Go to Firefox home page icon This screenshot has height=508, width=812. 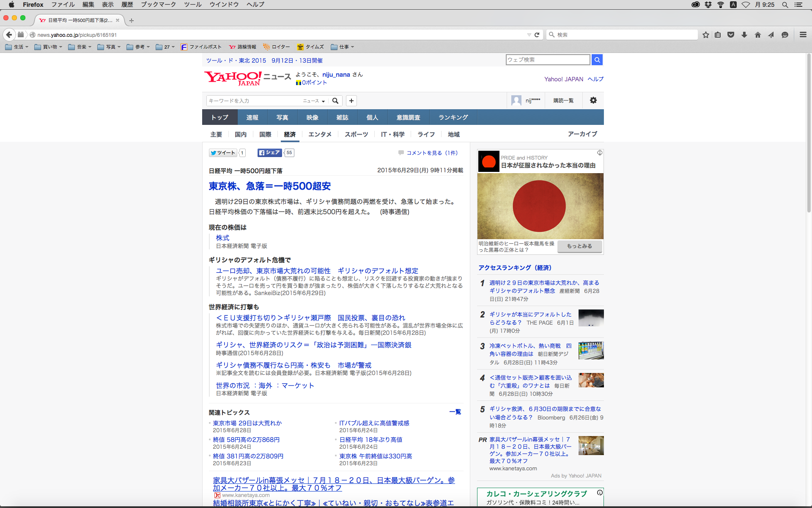pyautogui.click(x=757, y=35)
